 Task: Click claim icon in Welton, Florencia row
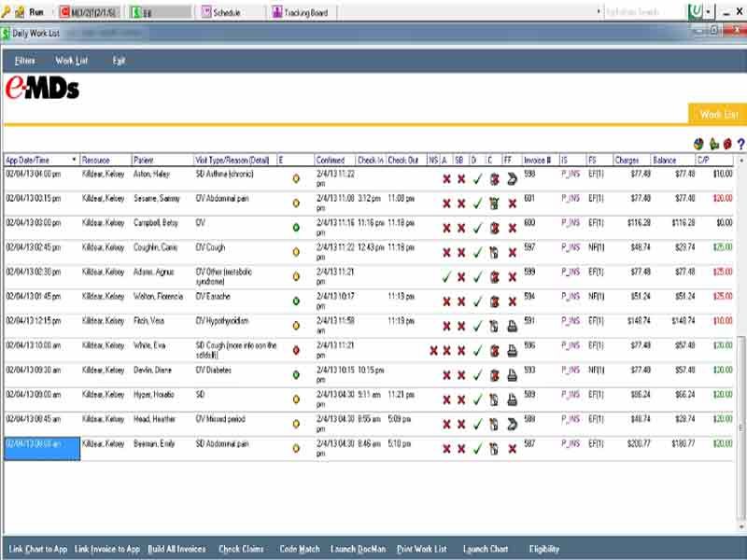[494, 301]
